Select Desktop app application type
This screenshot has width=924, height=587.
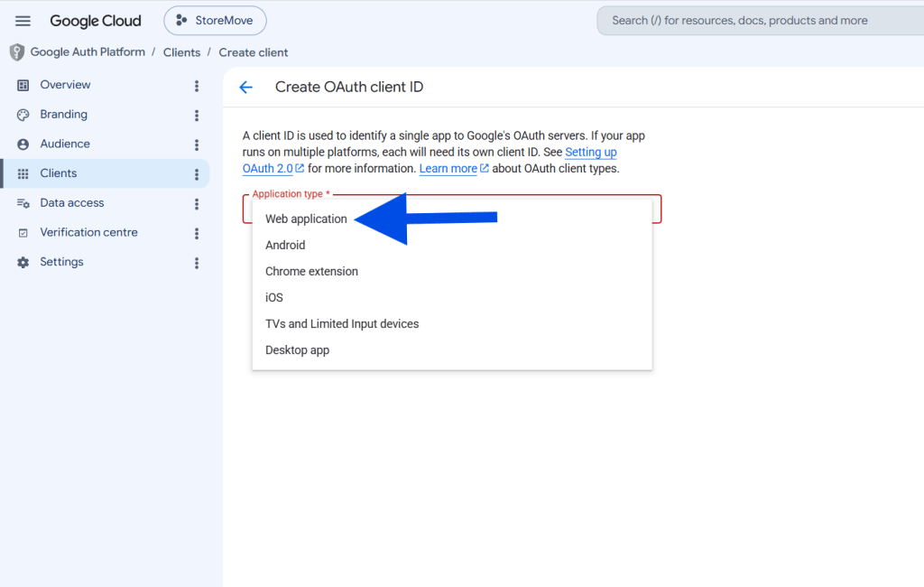click(452, 349)
